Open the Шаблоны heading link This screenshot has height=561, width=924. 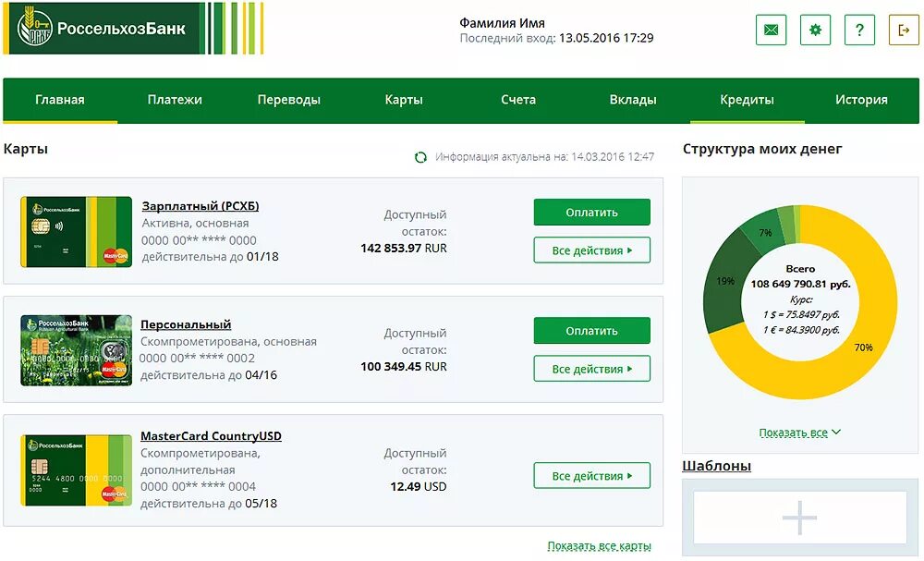(717, 466)
